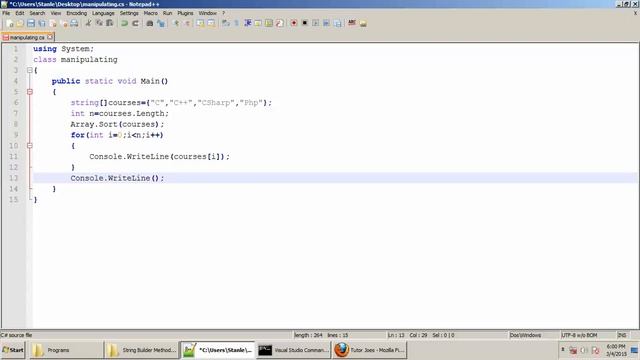Click the Zoom In toolbar icon
The width and height of the screenshot is (640, 360).
pos(176,23)
